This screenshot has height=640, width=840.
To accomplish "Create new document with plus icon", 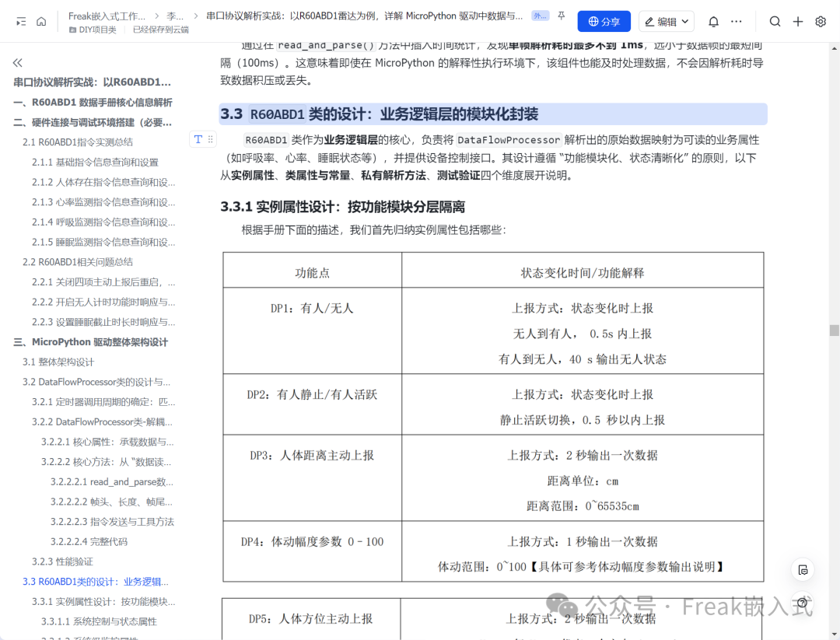I will (798, 22).
